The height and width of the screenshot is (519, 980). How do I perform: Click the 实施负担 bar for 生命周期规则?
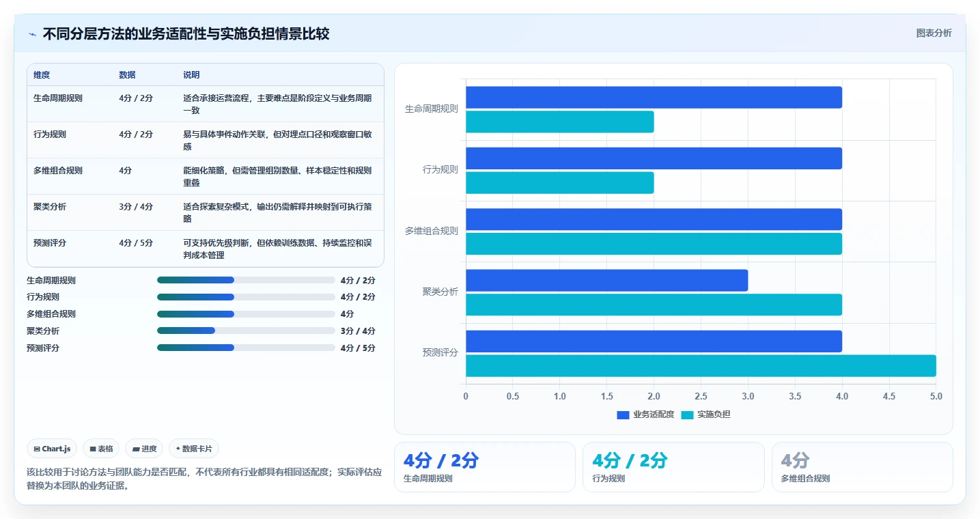pos(560,122)
